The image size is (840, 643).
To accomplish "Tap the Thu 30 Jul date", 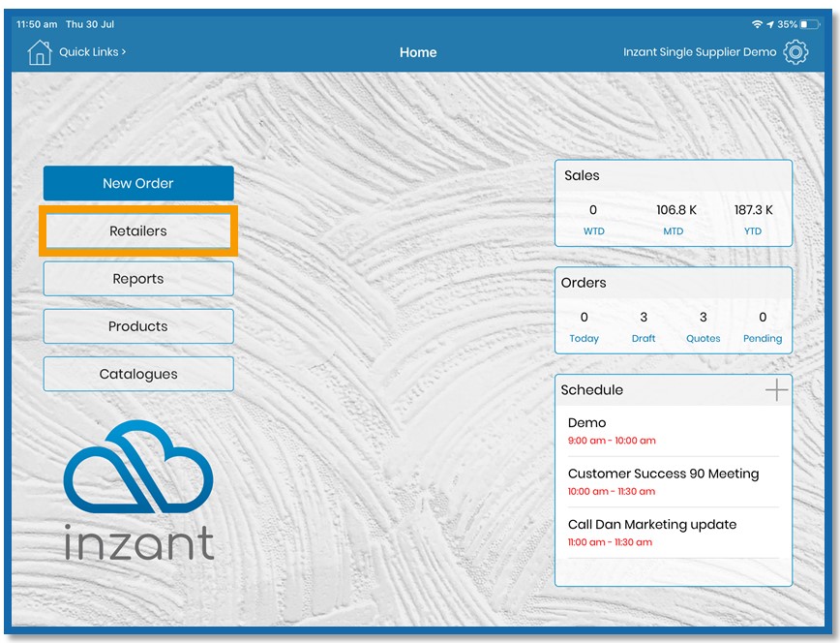I will click(x=89, y=24).
